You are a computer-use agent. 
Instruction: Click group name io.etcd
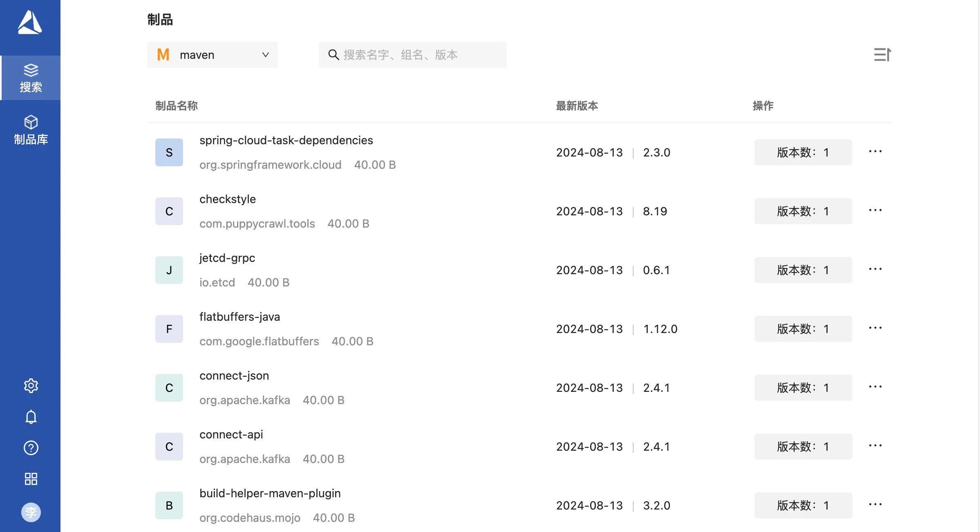pos(217,283)
